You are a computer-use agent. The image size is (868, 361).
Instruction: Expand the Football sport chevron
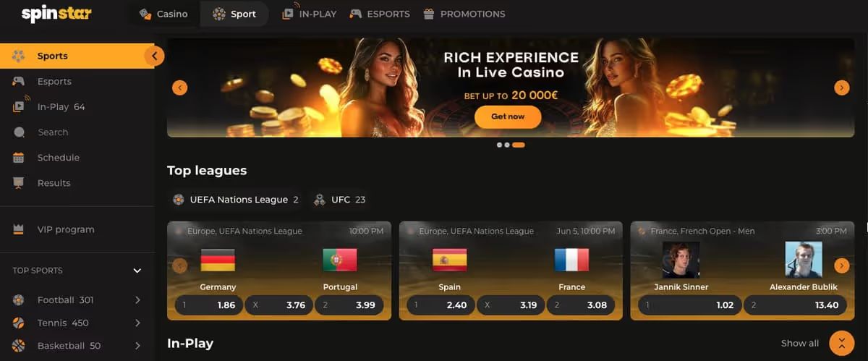pyautogui.click(x=137, y=300)
